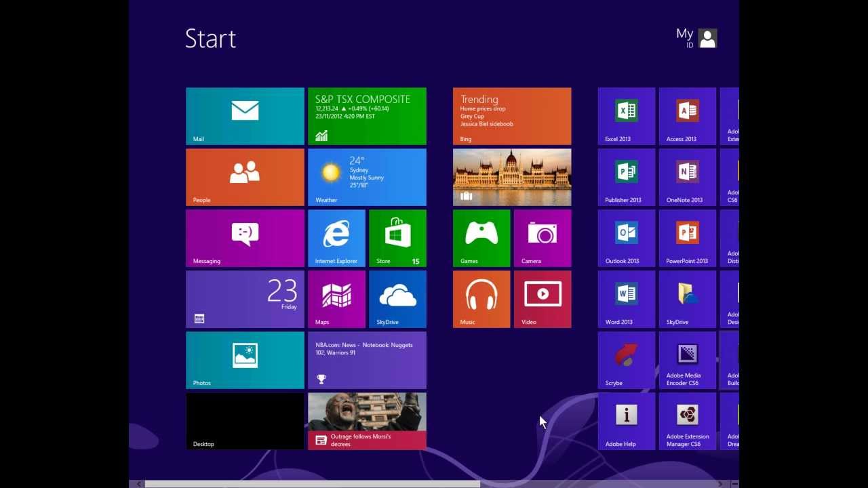The image size is (868, 488).
Task: Launch Excel 2013
Action: coord(627,116)
